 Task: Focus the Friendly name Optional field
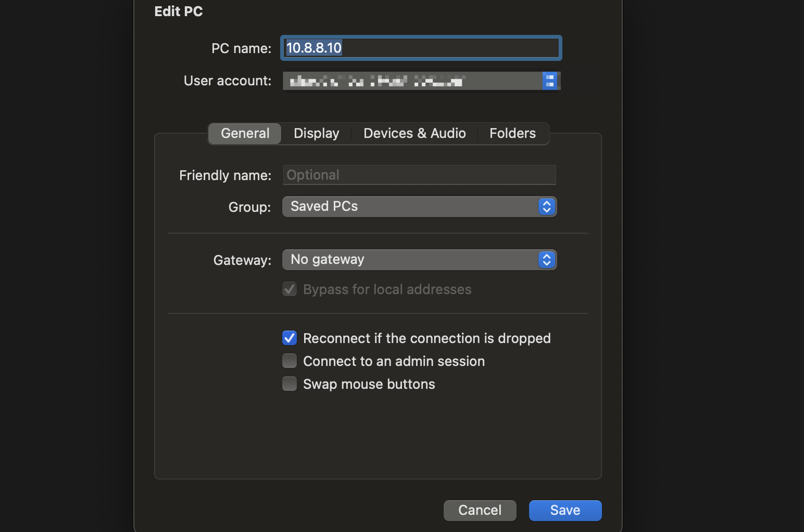click(x=419, y=175)
